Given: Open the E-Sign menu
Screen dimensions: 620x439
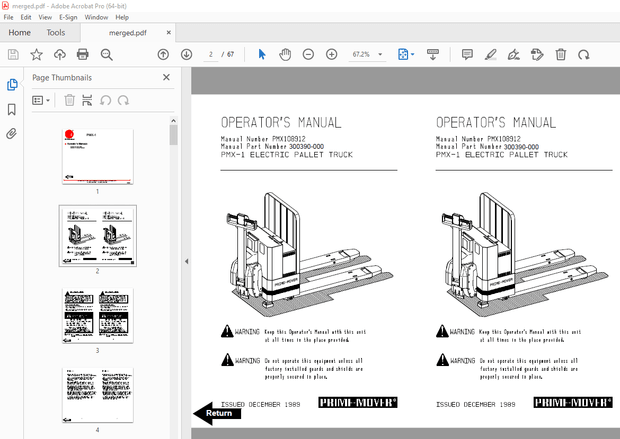Looking at the screenshot, I should 68,17.
